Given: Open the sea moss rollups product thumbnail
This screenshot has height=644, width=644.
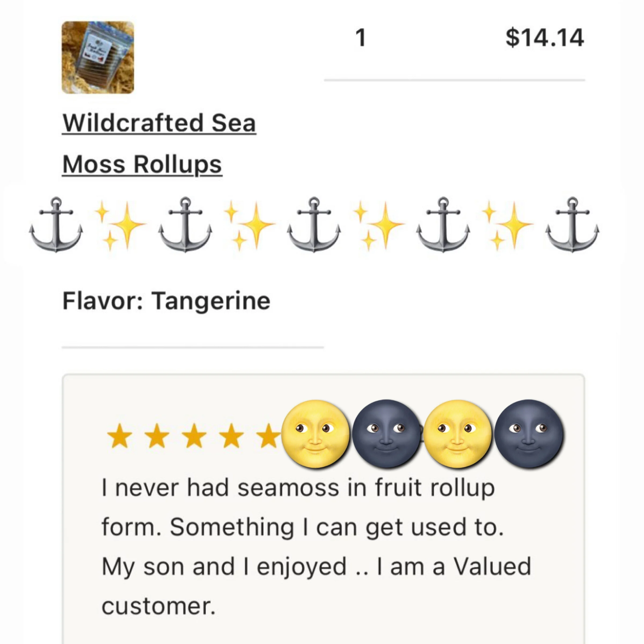Looking at the screenshot, I should pyautogui.click(x=98, y=57).
